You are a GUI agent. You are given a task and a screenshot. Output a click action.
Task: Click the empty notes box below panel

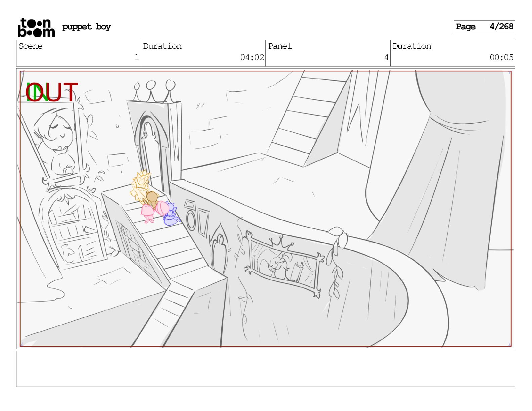265,369
